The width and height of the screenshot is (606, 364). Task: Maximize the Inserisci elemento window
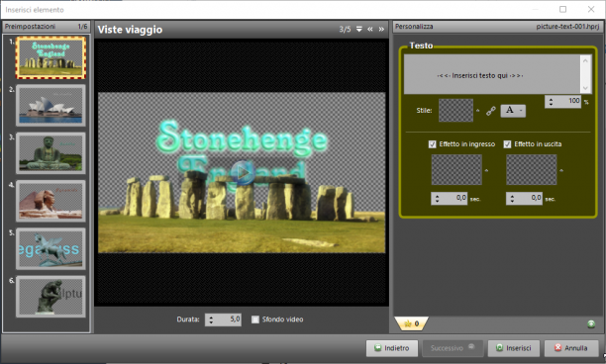(562, 9)
